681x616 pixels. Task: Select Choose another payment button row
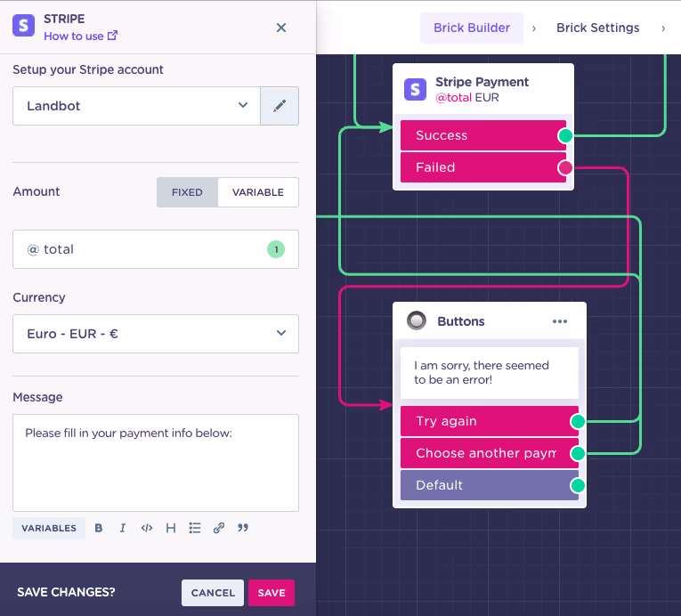pyautogui.click(x=490, y=453)
